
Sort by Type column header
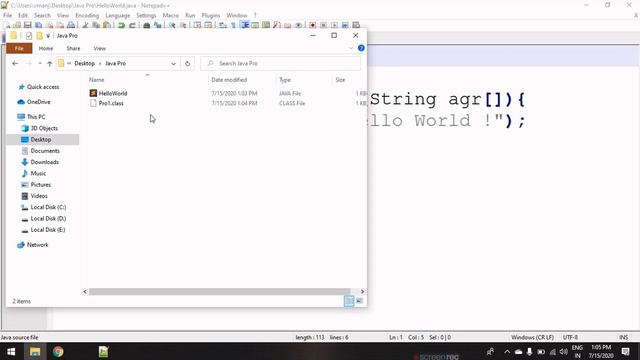285,80
